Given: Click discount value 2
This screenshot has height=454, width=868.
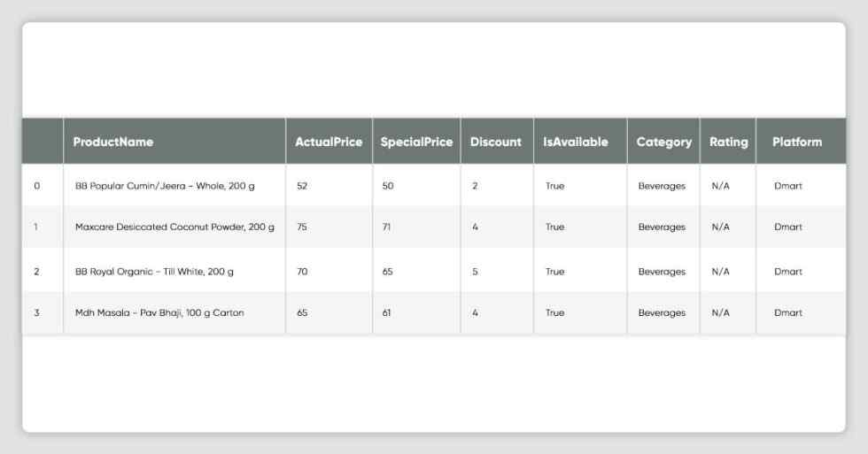Looking at the screenshot, I should (475, 186).
